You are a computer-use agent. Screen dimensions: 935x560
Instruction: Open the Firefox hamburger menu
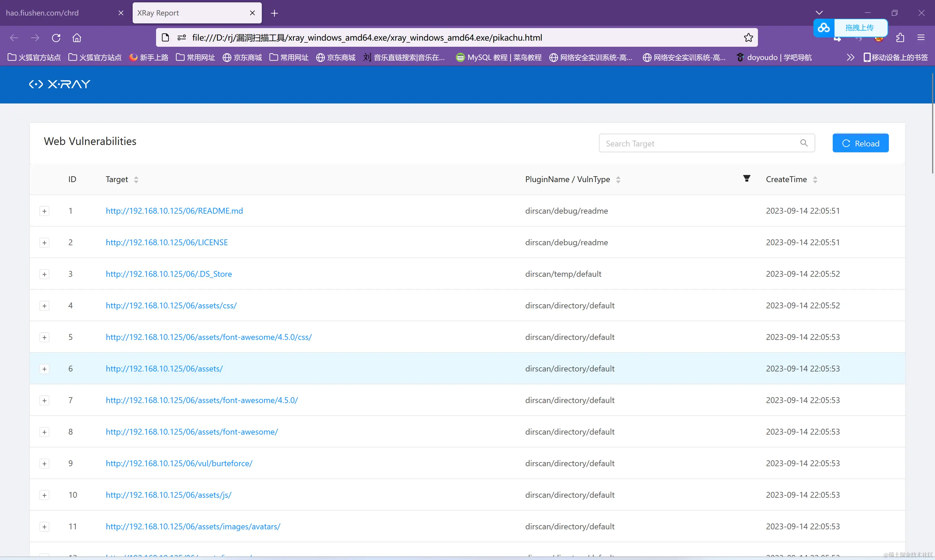921,38
